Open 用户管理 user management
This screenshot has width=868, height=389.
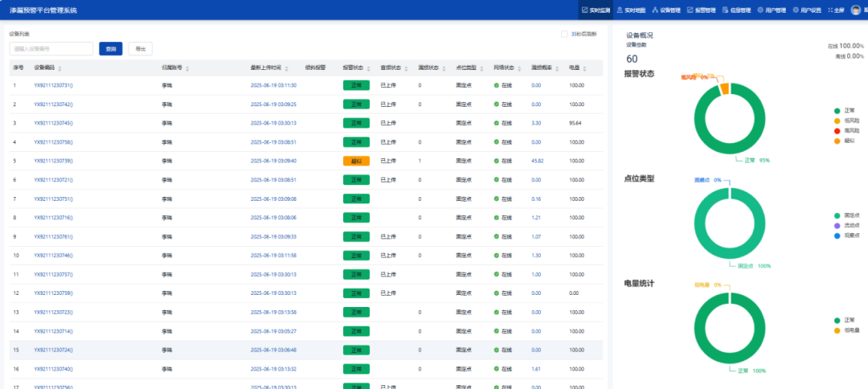tap(772, 10)
